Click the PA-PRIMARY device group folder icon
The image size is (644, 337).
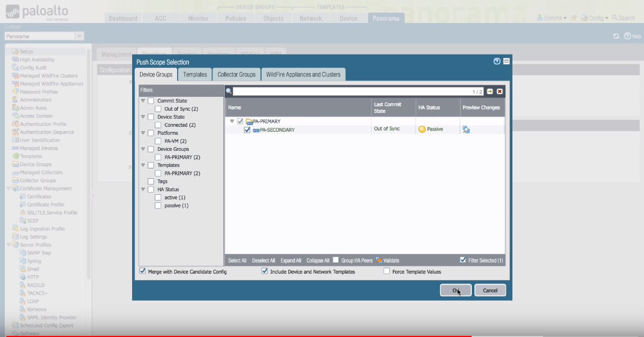249,121
